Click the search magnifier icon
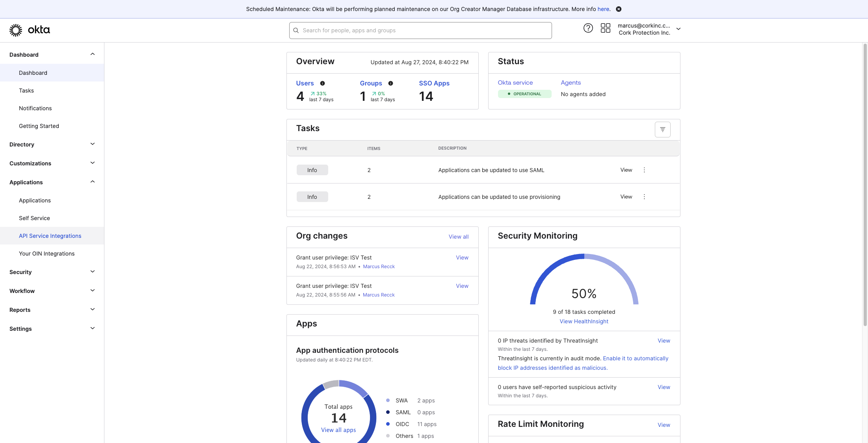 click(x=296, y=30)
